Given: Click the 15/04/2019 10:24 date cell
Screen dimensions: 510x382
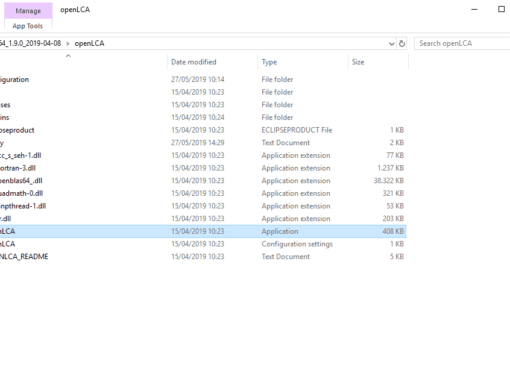Looking at the screenshot, I should [198, 117].
